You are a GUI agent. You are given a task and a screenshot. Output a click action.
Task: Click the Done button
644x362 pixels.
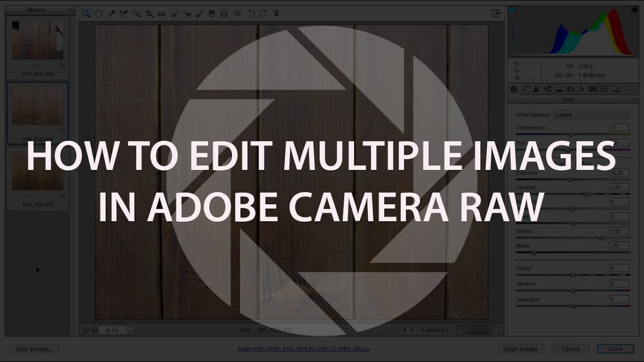pyautogui.click(x=615, y=349)
